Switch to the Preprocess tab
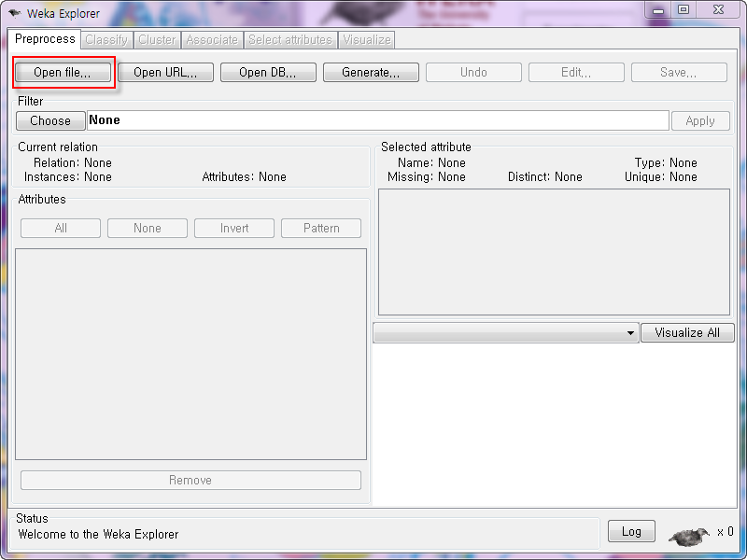Screen dimensions: 747x560 45,38
